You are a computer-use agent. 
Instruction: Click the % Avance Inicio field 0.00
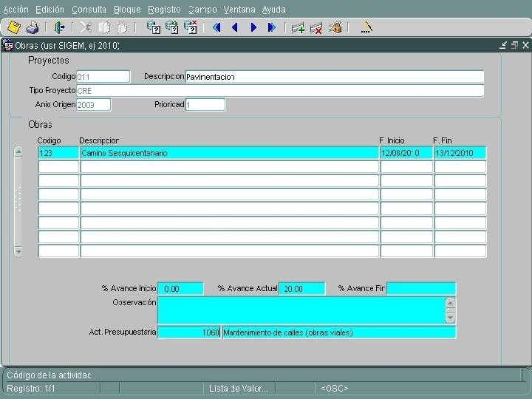180,289
